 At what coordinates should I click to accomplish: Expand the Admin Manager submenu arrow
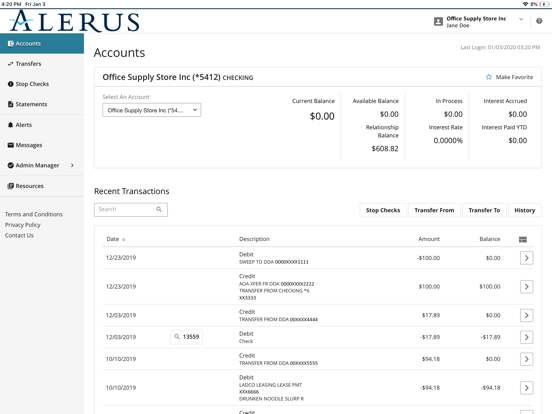coord(72,165)
